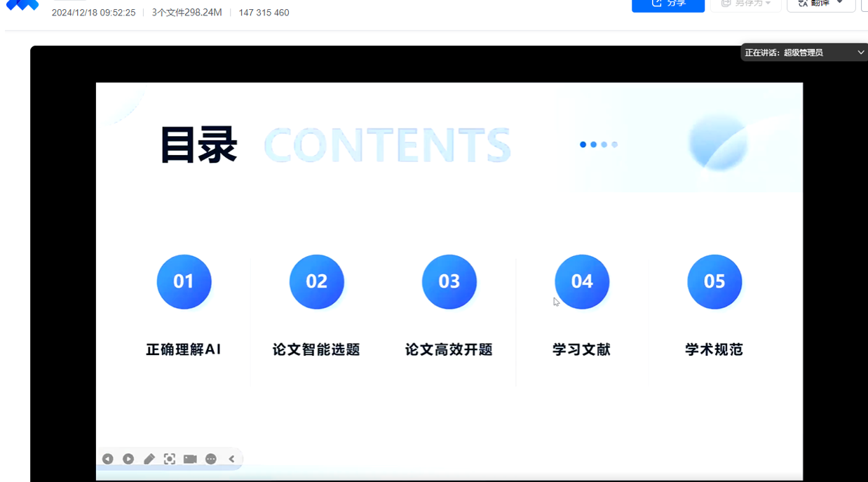Image resolution: width=868 pixels, height=482 pixels.
Task: Click the blue 分享 share button
Action: pyautogui.click(x=667, y=4)
